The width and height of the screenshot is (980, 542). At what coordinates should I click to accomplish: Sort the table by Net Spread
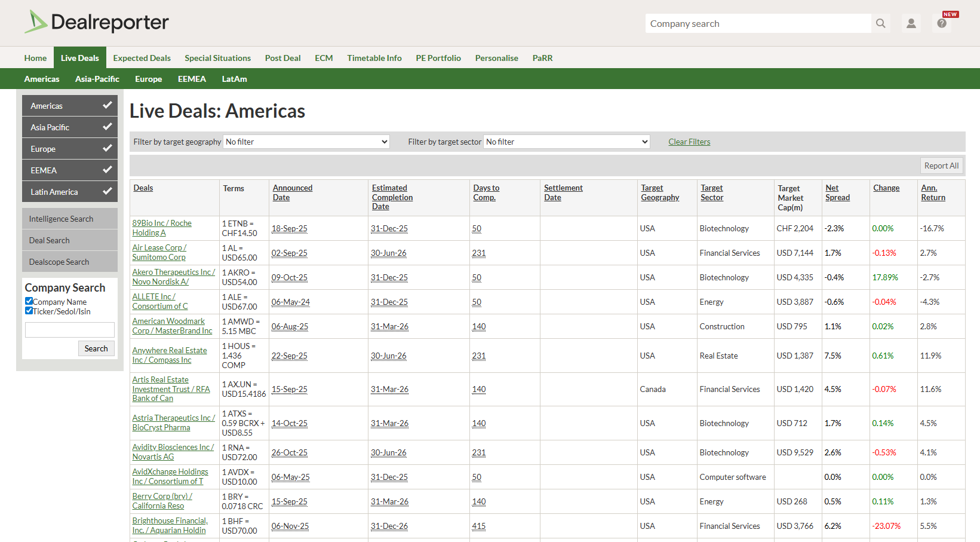click(837, 192)
